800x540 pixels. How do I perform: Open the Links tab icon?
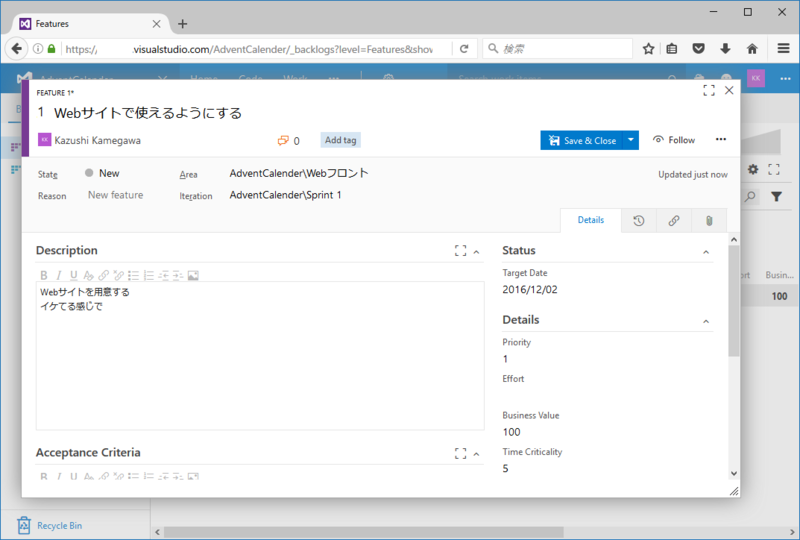point(674,220)
